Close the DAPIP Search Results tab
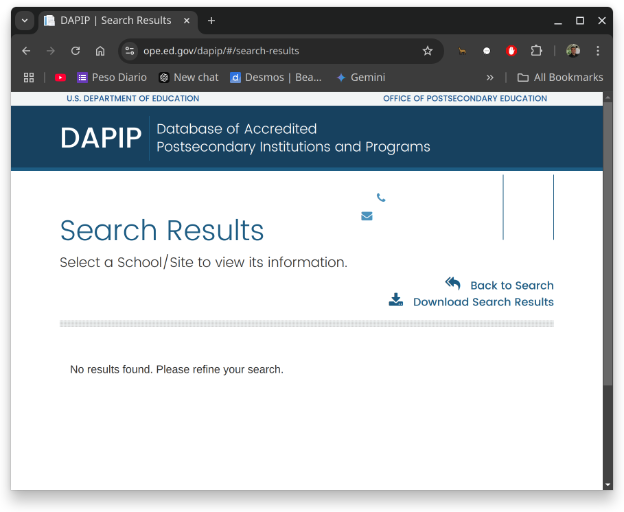Screen dimensions: 624x512 187,21
